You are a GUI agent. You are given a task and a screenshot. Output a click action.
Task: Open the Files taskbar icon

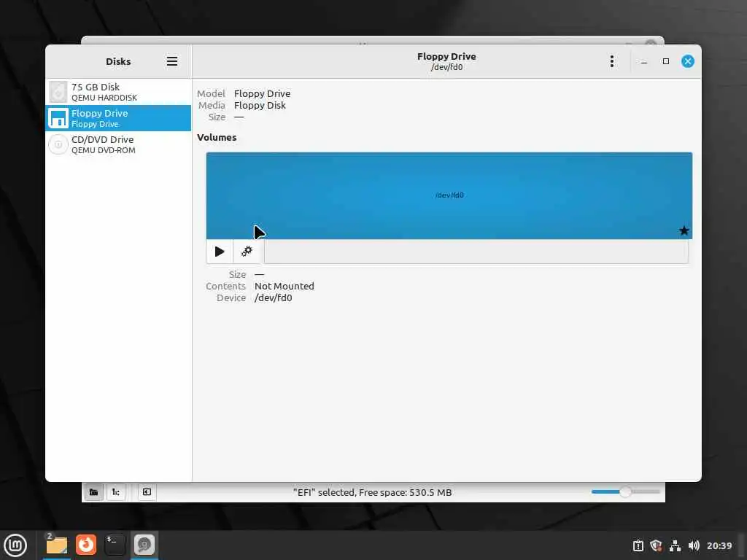[x=57, y=545]
